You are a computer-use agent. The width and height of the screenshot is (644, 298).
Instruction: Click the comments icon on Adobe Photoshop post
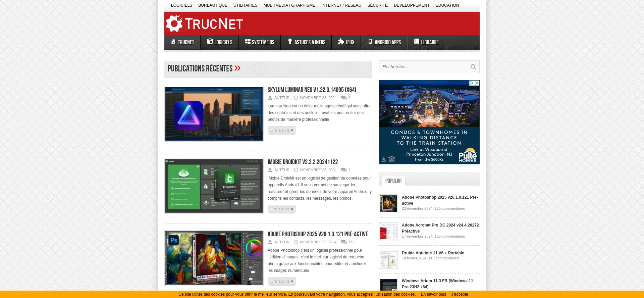(x=344, y=242)
